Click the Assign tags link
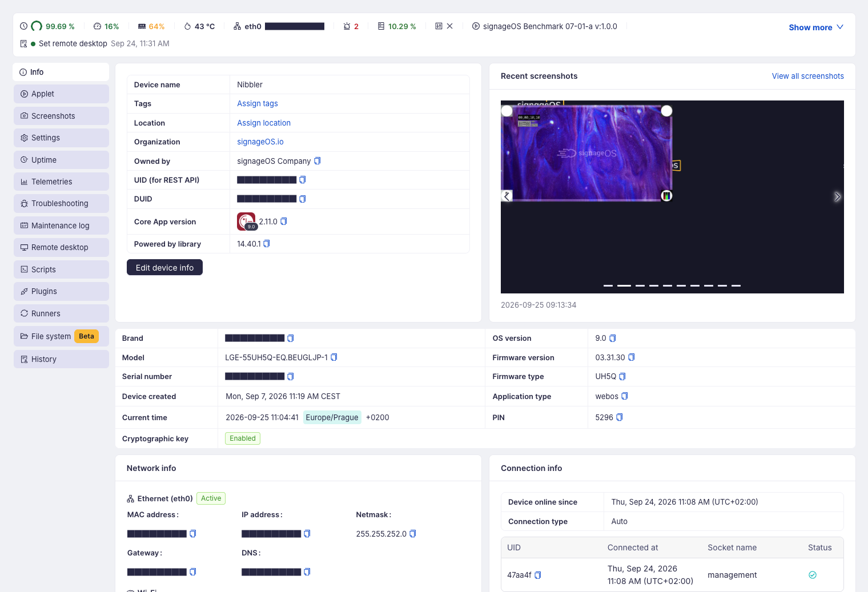The height and width of the screenshot is (592, 868). pyautogui.click(x=258, y=103)
